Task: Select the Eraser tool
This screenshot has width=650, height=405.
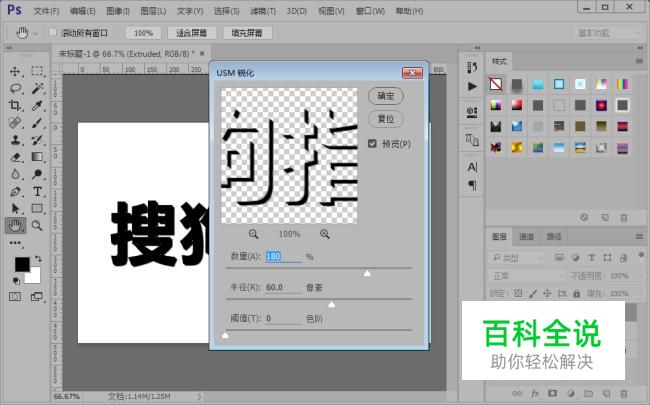Action: click(15, 157)
